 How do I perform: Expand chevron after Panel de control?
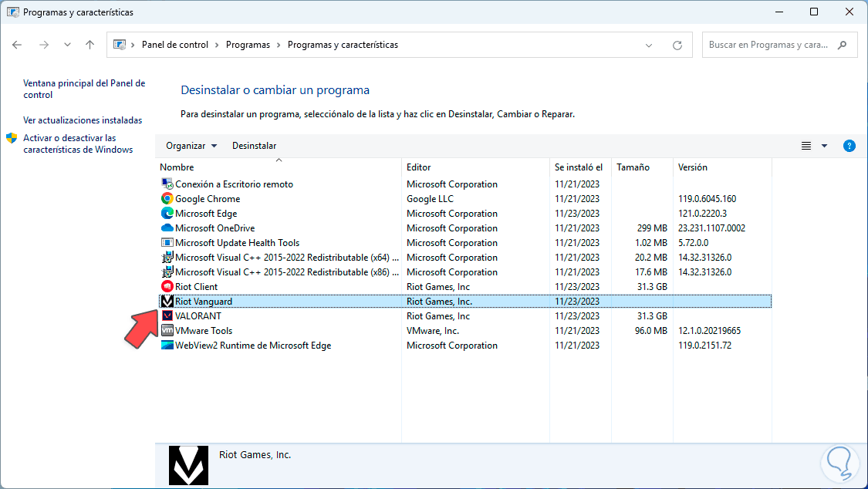click(x=217, y=45)
